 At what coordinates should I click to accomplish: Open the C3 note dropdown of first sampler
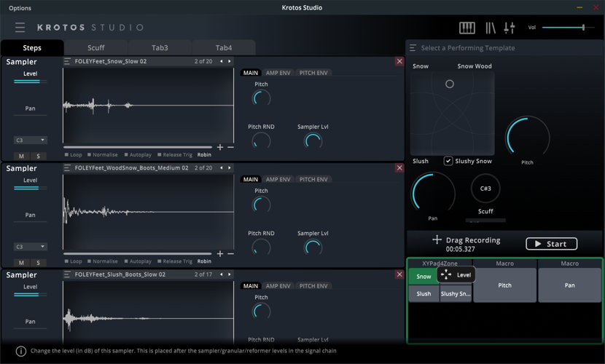coord(30,141)
